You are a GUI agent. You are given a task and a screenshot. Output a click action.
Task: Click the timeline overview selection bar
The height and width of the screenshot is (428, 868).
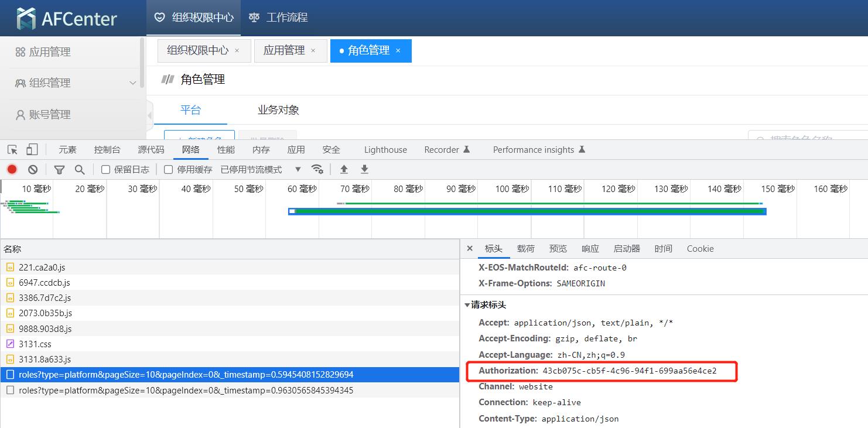[x=527, y=211]
